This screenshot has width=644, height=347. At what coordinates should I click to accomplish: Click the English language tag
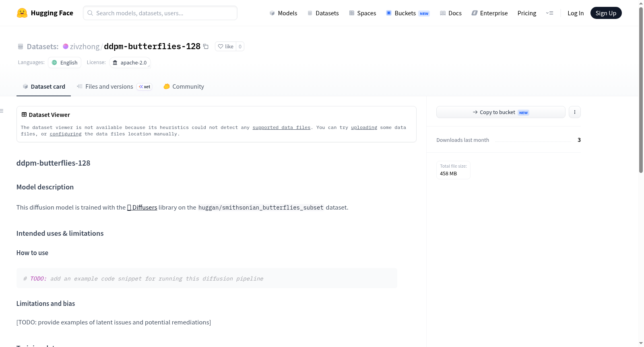click(x=64, y=62)
